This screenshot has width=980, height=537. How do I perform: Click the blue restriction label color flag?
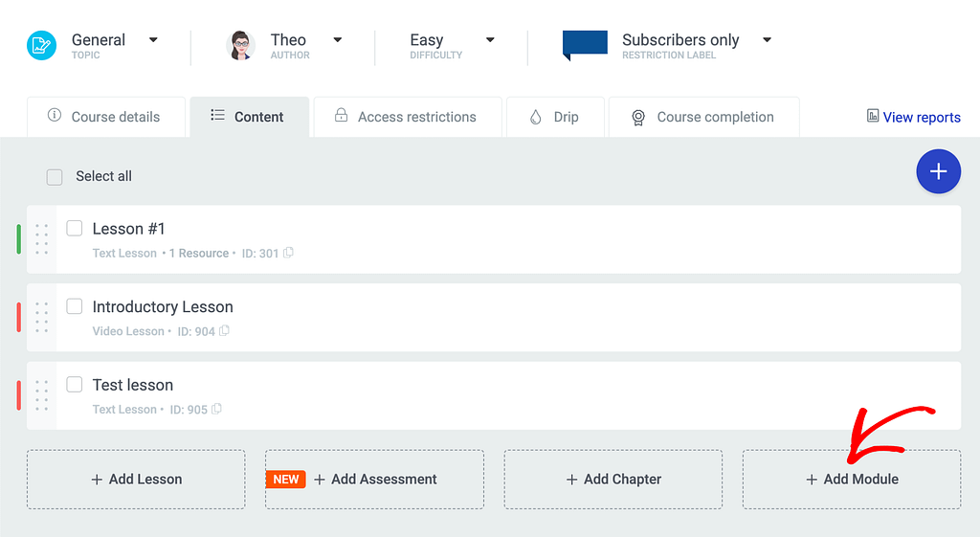[584, 44]
